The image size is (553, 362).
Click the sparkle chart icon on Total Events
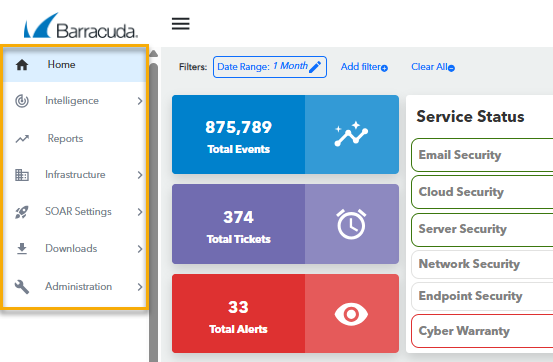pyautogui.click(x=351, y=134)
